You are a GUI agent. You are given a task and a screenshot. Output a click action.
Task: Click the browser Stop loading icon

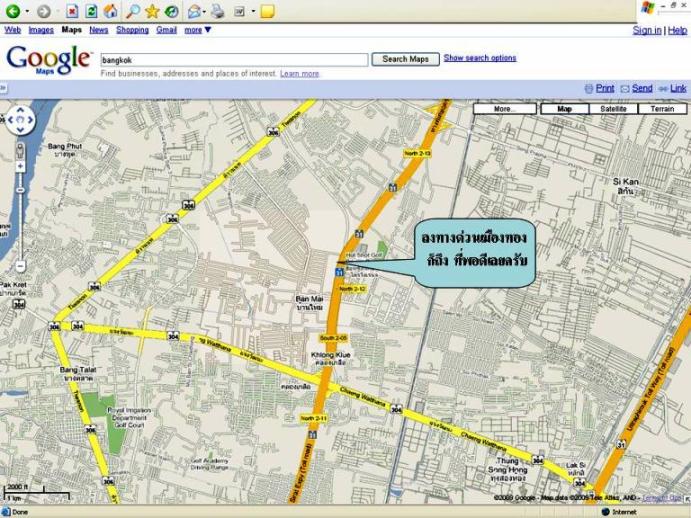(x=73, y=11)
